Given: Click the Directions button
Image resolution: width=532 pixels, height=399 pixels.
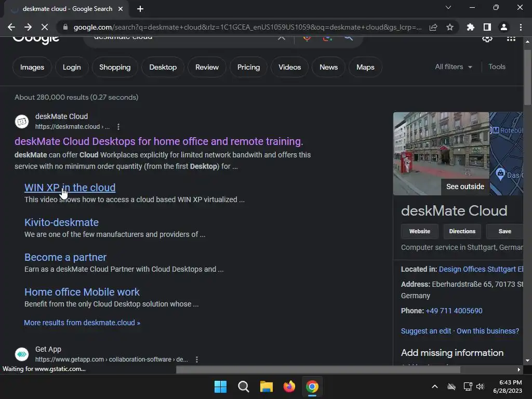Looking at the screenshot, I should (462, 231).
